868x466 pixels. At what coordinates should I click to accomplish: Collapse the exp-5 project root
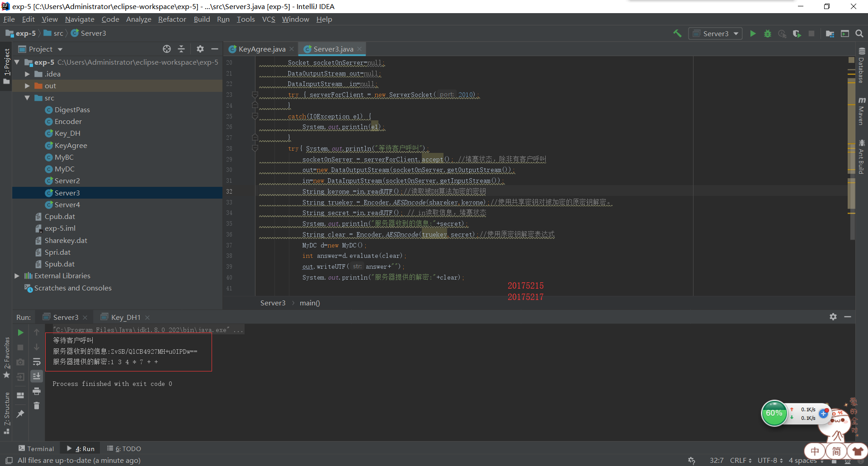[x=17, y=62]
